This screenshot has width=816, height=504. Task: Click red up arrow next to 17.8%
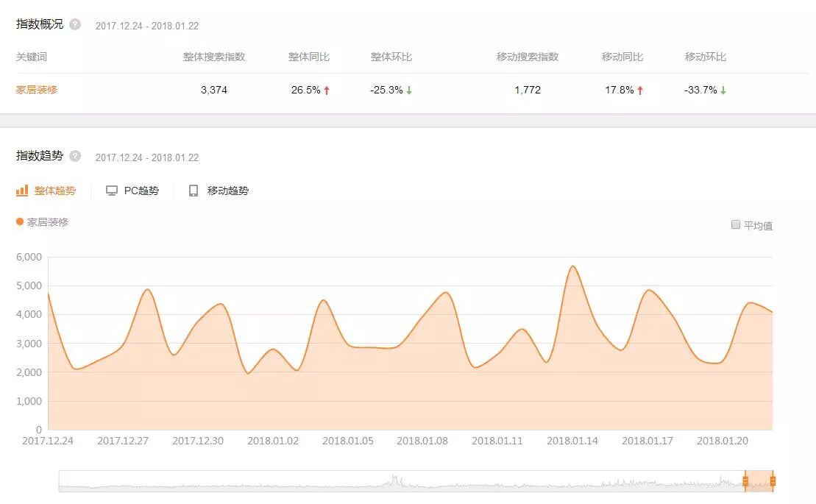coord(640,90)
